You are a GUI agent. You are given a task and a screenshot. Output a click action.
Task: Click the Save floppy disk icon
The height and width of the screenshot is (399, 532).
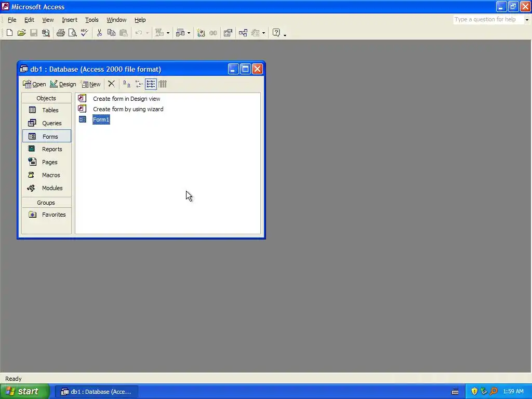point(34,33)
